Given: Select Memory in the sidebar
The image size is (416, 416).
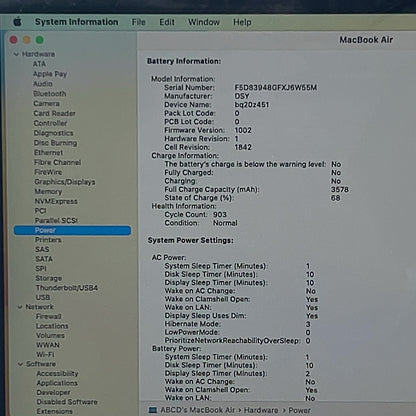Looking at the screenshot, I should click(x=48, y=192).
